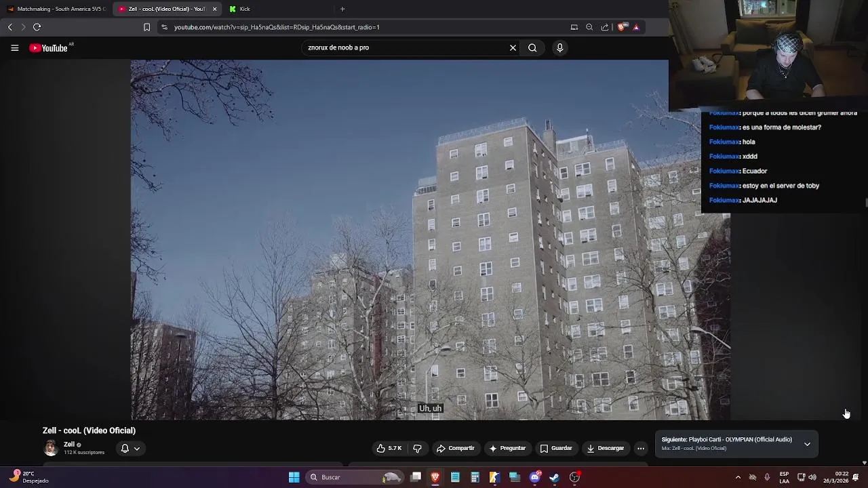This screenshot has height=488, width=868.
Task: Bookmark this page in Brave
Action: coord(146,27)
